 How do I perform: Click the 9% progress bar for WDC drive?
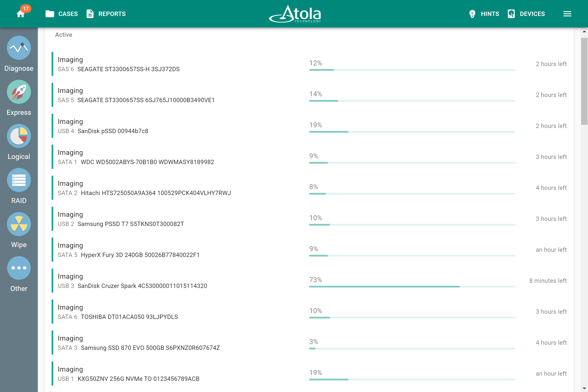coord(412,163)
